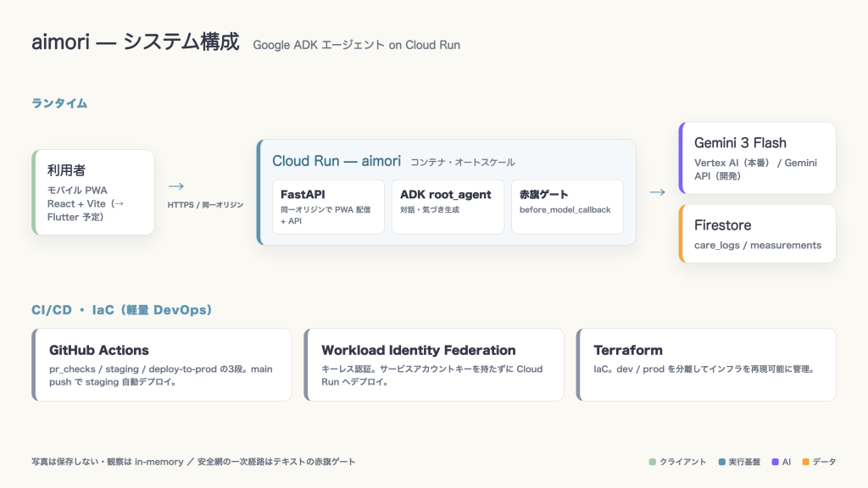Open the Gemini 3 Flash card

pos(757,158)
